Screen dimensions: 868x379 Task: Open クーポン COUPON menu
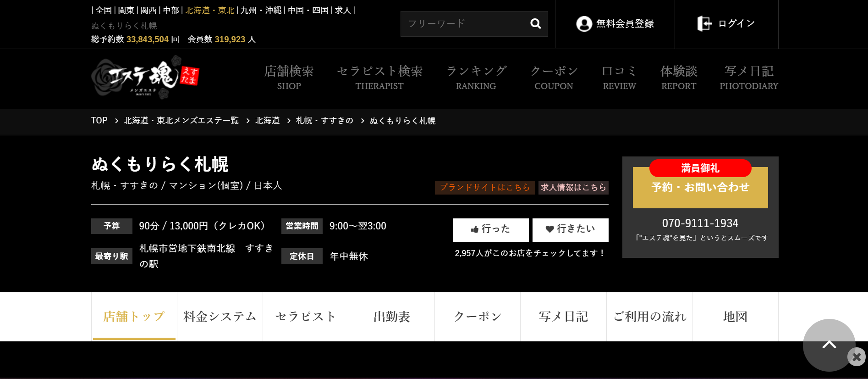pos(554,77)
